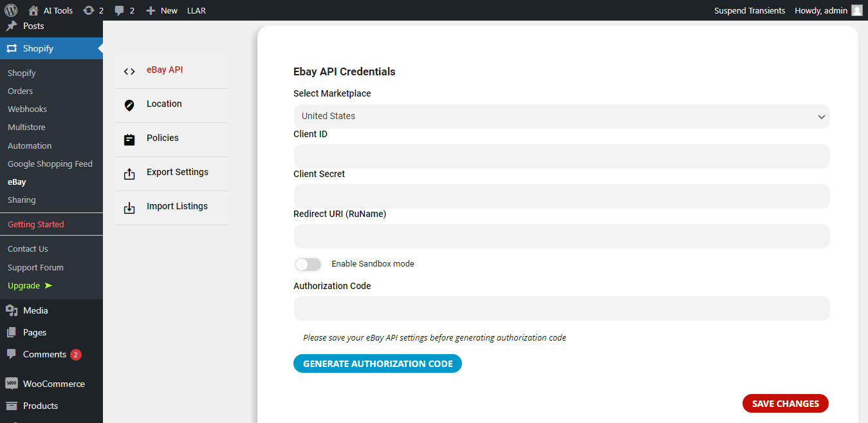Open the Select Marketplace dropdown

562,117
